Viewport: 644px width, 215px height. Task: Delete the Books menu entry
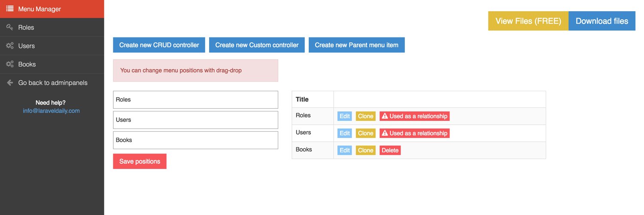coord(390,150)
